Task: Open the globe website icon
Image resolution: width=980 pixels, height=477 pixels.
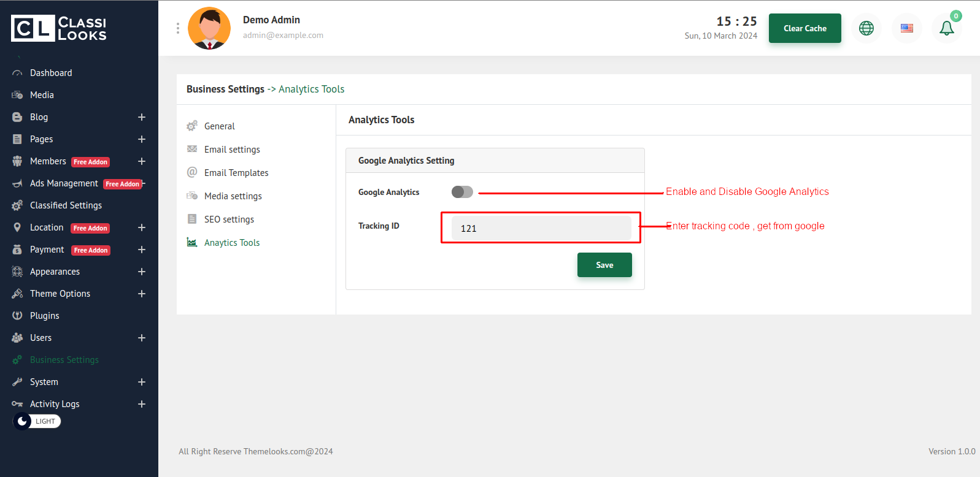Action: [x=866, y=28]
